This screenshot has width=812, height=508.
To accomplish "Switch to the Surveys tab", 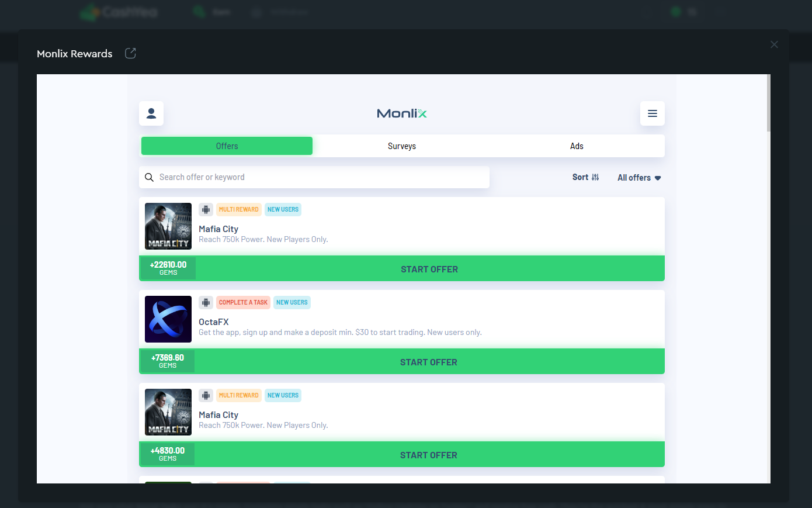I will (402, 146).
